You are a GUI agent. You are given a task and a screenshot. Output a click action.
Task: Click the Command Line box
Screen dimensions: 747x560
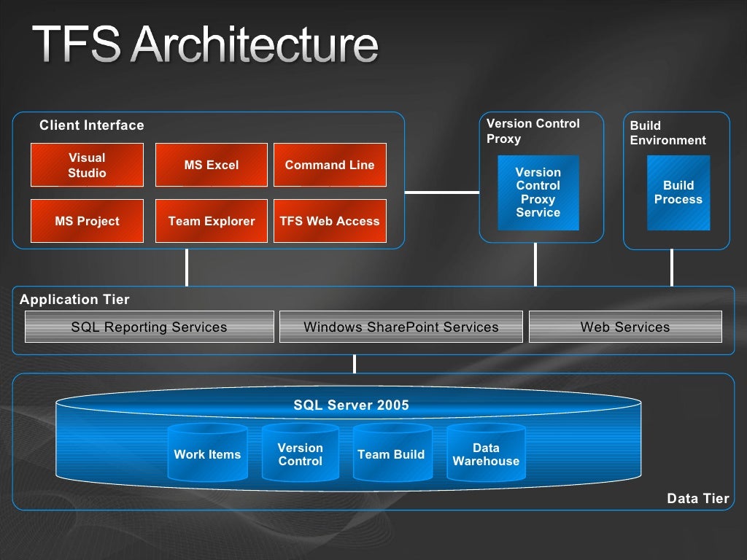point(330,165)
